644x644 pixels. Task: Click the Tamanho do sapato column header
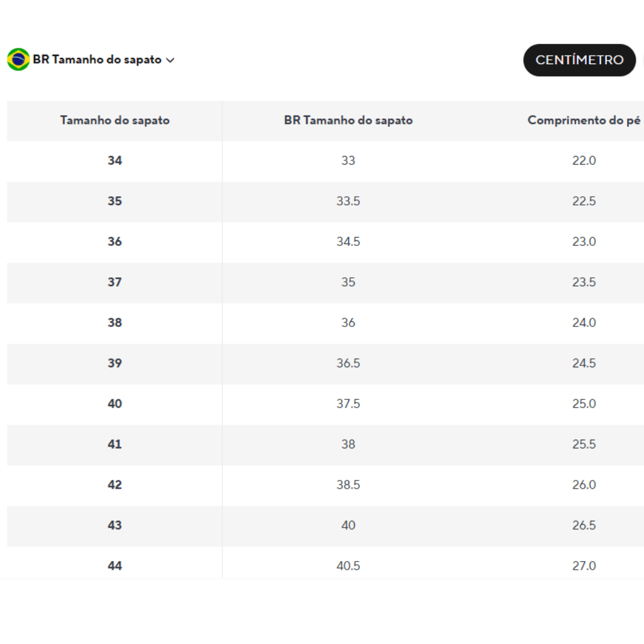click(x=114, y=120)
